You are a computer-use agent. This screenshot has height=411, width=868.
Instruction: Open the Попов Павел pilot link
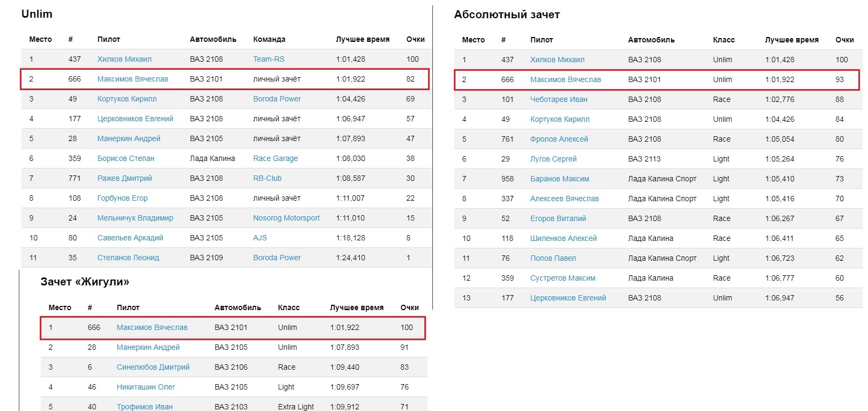pos(553,258)
